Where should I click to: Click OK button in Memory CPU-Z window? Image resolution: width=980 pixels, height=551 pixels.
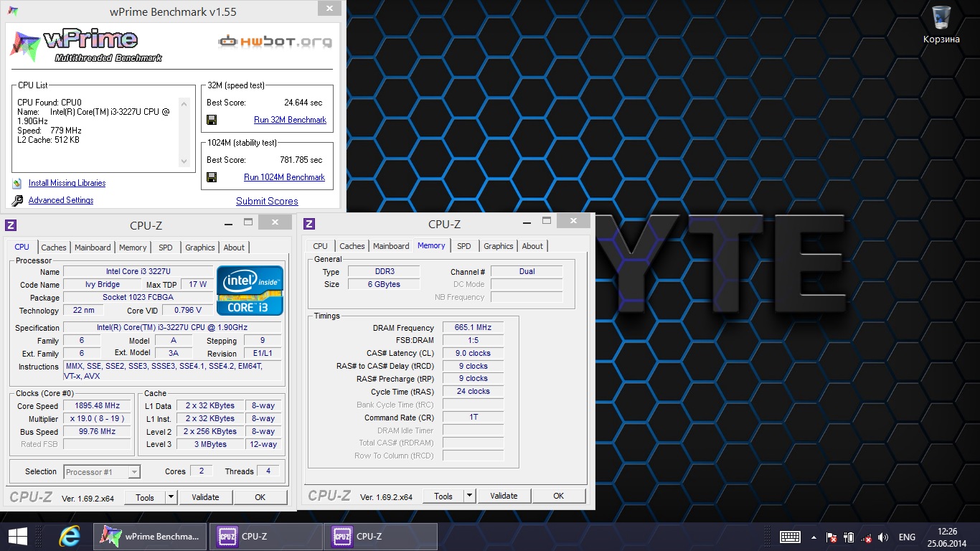click(559, 496)
